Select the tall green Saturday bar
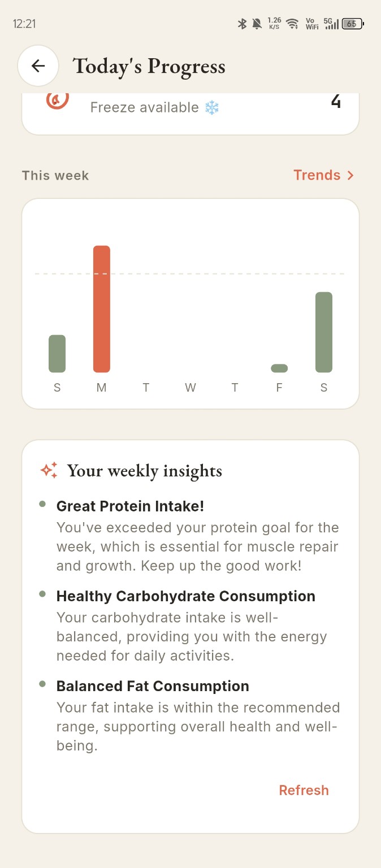The width and height of the screenshot is (381, 868). [324, 332]
